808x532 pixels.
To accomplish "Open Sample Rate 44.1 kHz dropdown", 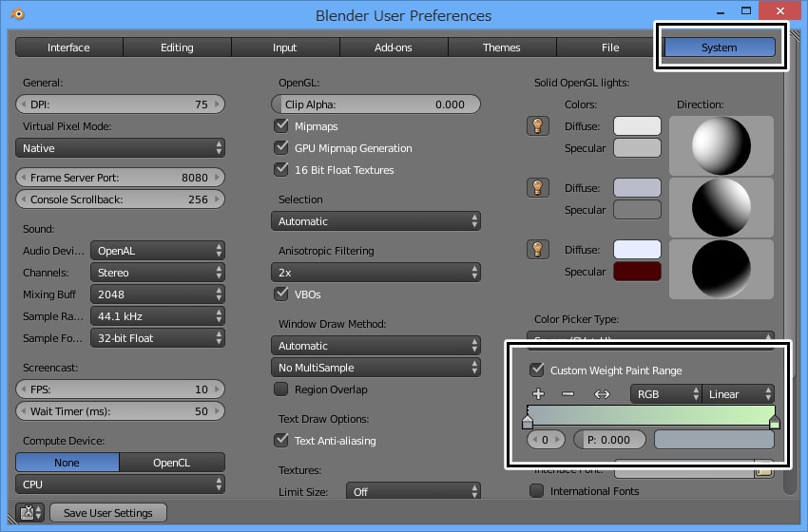I will point(158,316).
